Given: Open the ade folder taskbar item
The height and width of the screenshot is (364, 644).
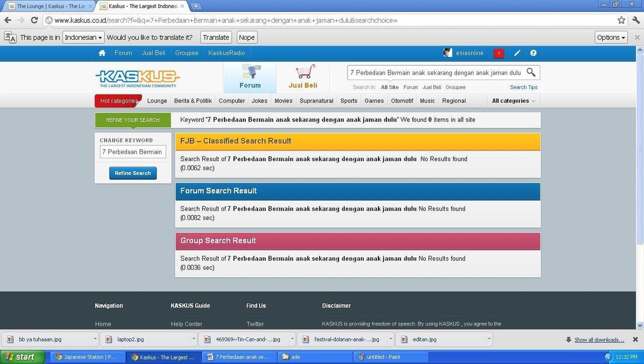Looking at the screenshot, I should coord(315,357).
